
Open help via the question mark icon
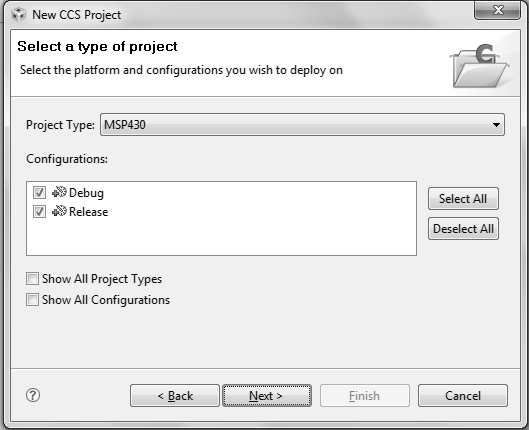click(33, 395)
